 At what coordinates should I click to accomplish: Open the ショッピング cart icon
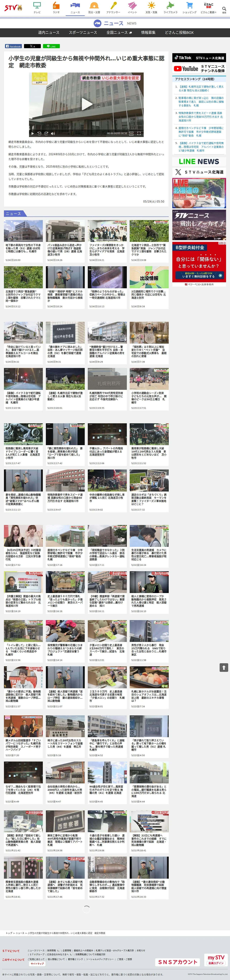click(189, 8)
